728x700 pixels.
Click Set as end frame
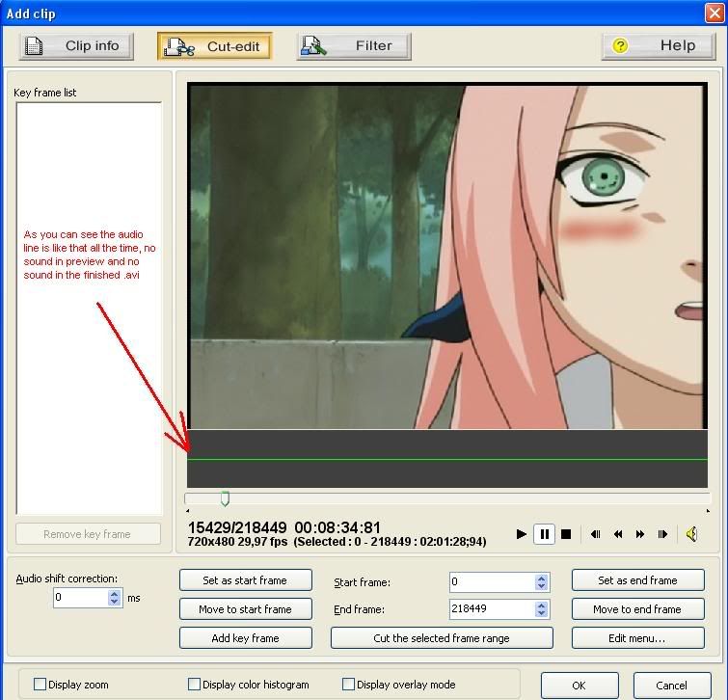[638, 580]
